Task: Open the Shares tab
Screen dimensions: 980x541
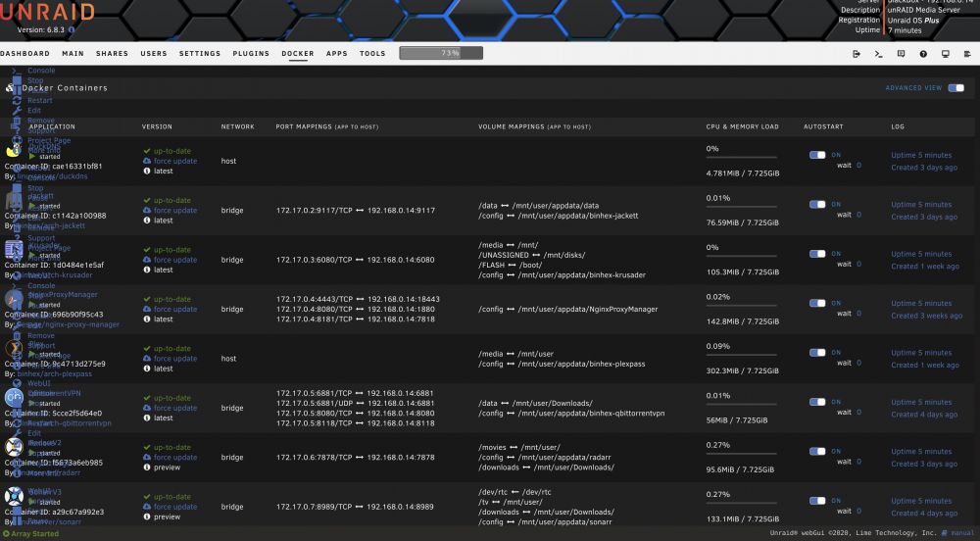Action: tap(112, 54)
